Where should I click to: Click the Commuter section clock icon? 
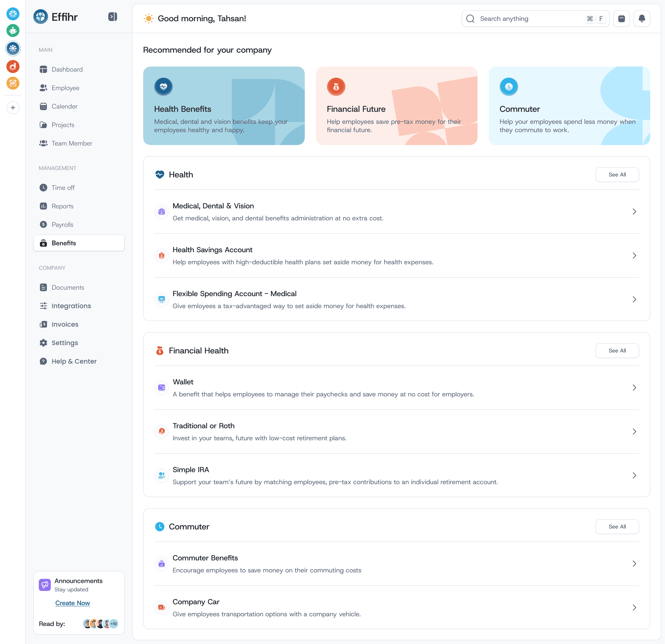point(160,526)
